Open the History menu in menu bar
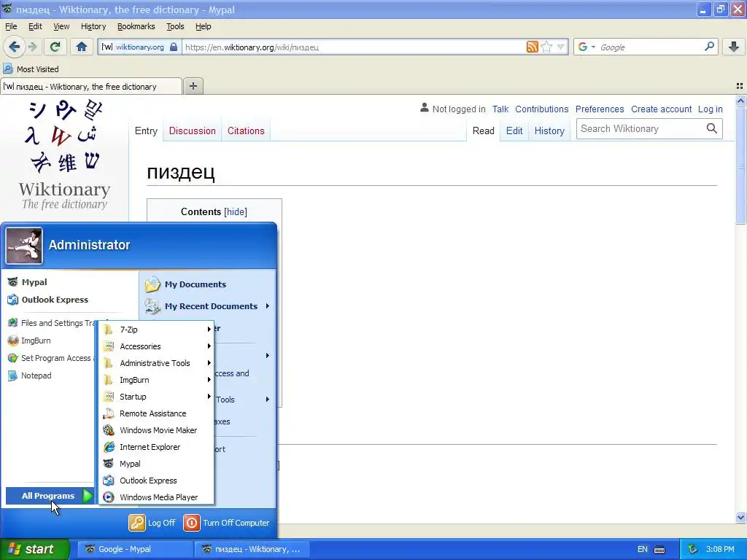Image resolution: width=747 pixels, height=560 pixels. (x=93, y=26)
